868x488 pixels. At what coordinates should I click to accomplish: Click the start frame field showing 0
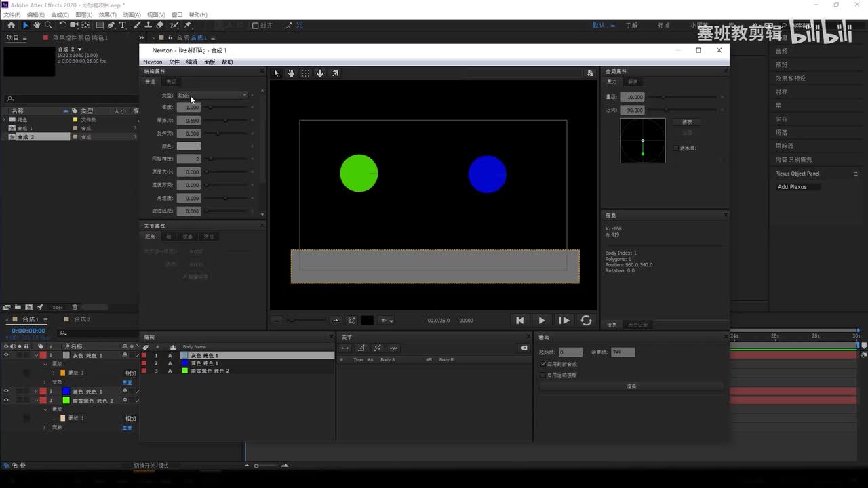coord(570,352)
